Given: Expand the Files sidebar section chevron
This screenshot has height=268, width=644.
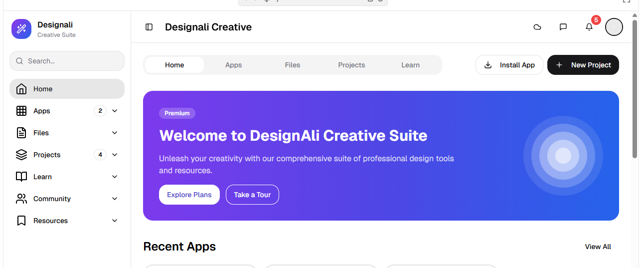Looking at the screenshot, I should click(115, 133).
